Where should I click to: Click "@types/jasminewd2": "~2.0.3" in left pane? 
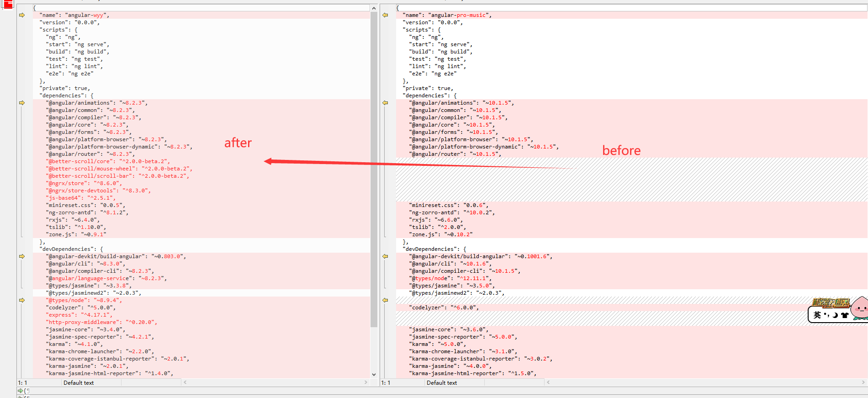[93, 293]
